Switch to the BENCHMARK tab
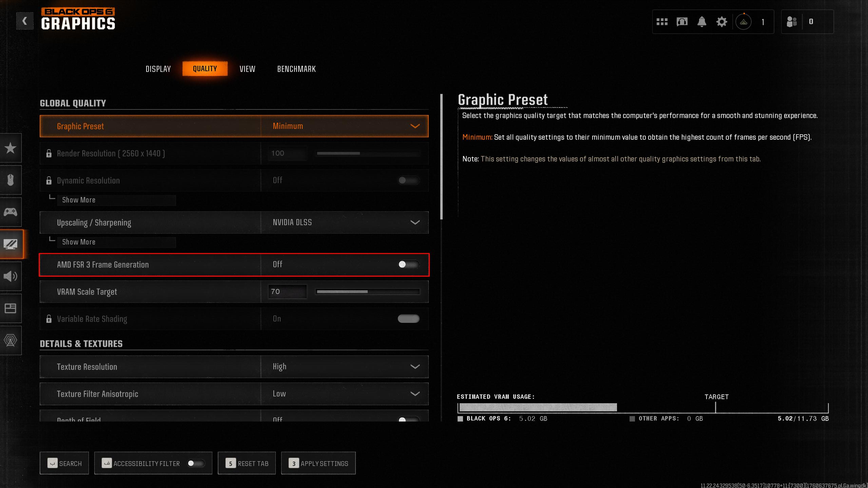 [296, 69]
